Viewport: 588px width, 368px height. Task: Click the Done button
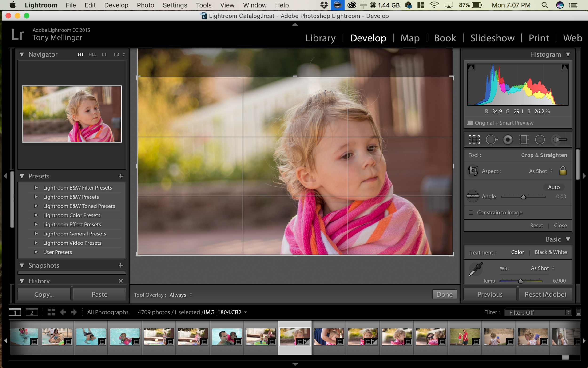pyautogui.click(x=444, y=295)
